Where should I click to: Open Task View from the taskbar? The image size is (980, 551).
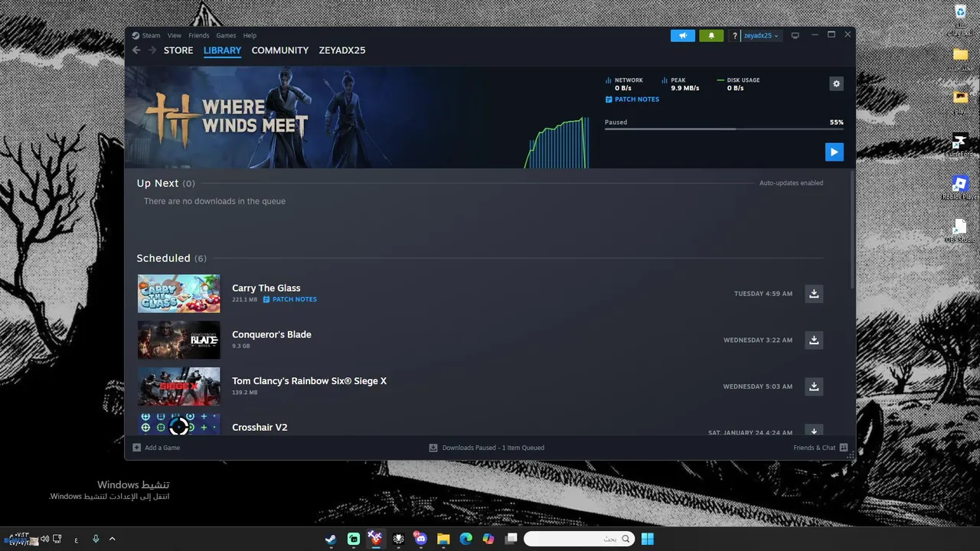(x=511, y=539)
